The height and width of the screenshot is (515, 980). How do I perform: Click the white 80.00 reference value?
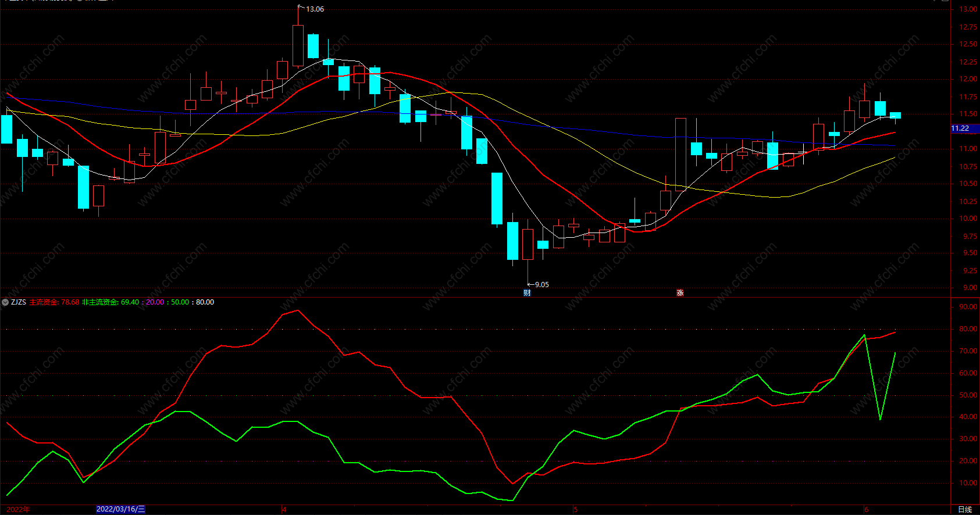coord(205,302)
